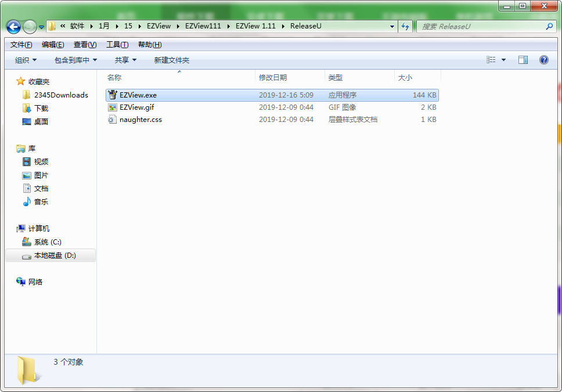Click the GIF 图像 type cell
The width and height of the screenshot is (562, 392).
click(342, 107)
